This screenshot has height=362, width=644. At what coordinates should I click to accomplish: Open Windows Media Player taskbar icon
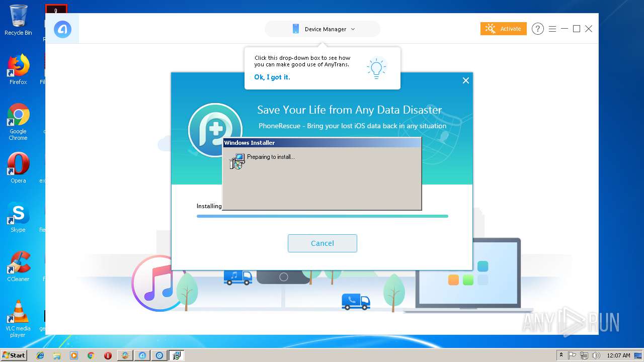point(74,355)
